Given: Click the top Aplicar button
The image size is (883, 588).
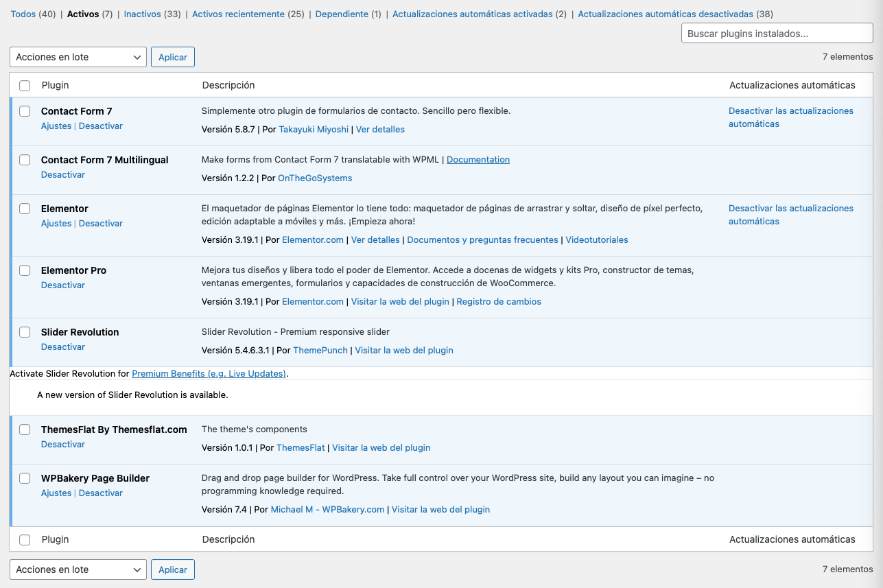Looking at the screenshot, I should pyautogui.click(x=173, y=57).
